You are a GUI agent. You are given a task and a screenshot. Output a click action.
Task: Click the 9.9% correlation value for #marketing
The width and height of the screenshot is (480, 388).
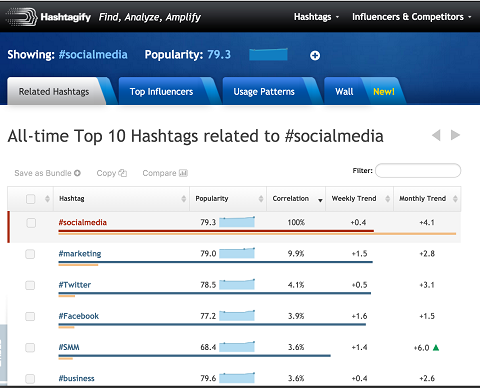click(296, 254)
